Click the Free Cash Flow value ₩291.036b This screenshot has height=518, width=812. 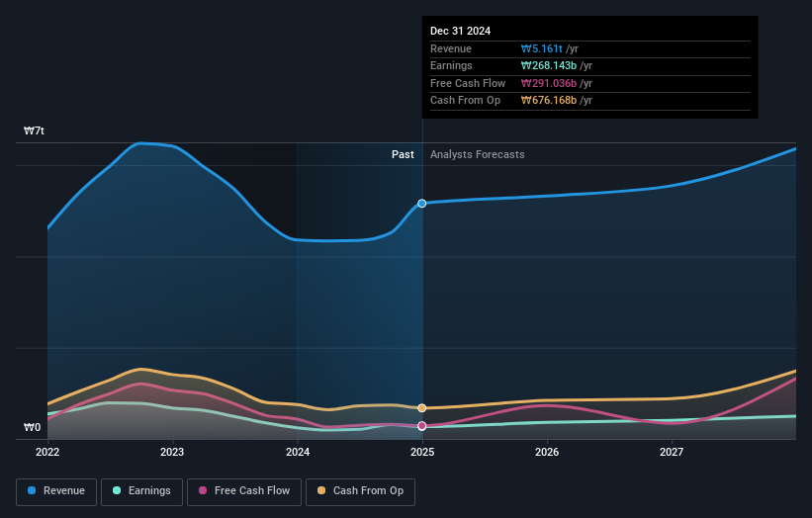[x=549, y=83]
